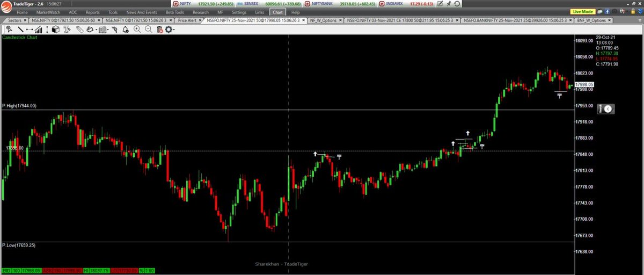Expand the settings gear dropdown arrow

174,30
